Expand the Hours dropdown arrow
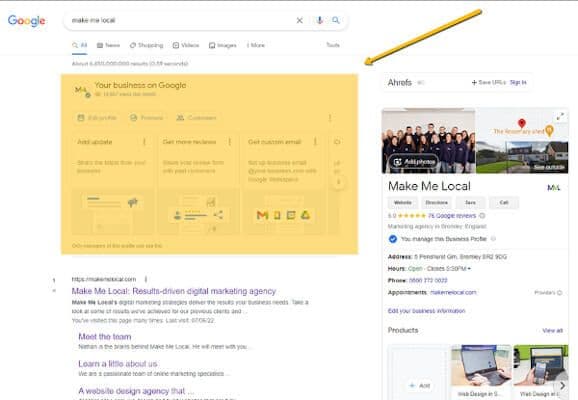578x400 pixels. tap(469, 269)
